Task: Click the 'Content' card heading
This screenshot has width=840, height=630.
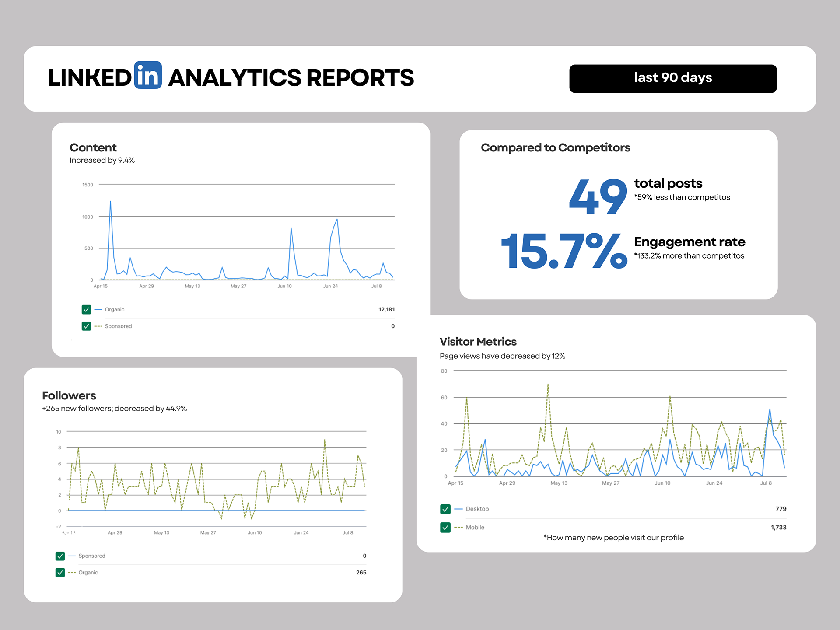Action: coord(93,147)
